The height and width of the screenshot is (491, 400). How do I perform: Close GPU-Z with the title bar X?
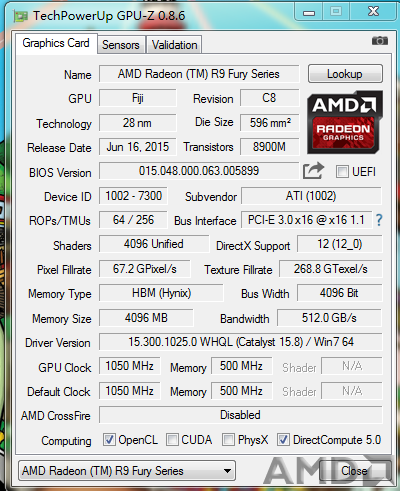point(374,12)
